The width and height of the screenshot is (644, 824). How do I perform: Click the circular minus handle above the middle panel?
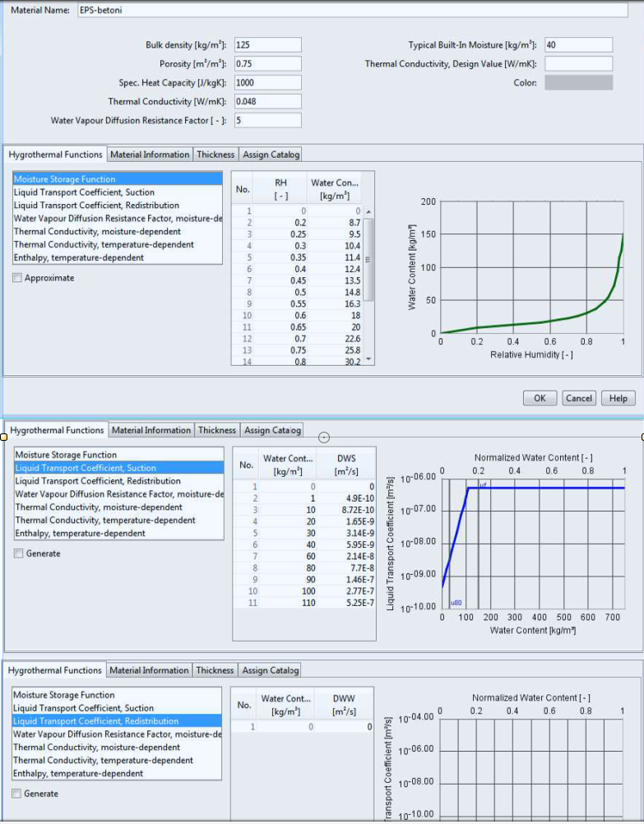click(x=324, y=437)
